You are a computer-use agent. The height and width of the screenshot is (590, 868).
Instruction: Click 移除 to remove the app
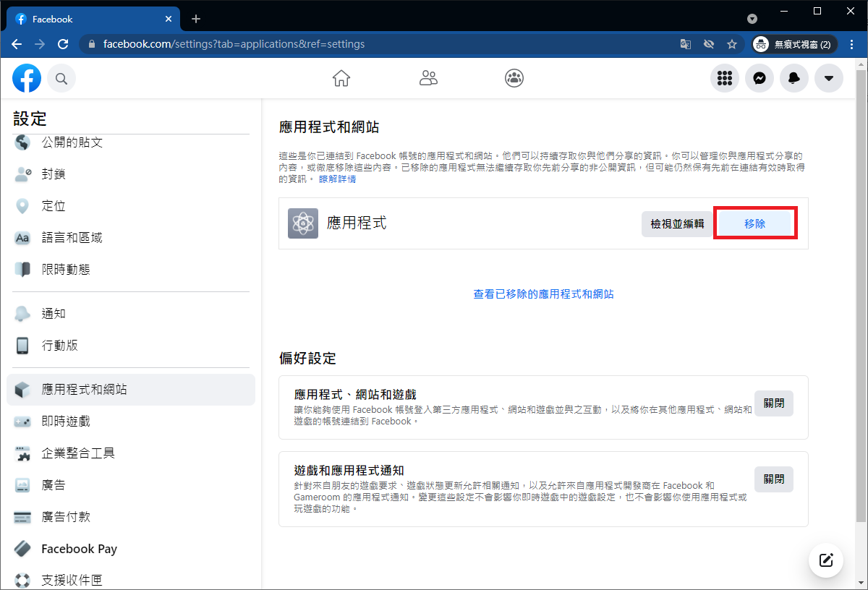[755, 224]
